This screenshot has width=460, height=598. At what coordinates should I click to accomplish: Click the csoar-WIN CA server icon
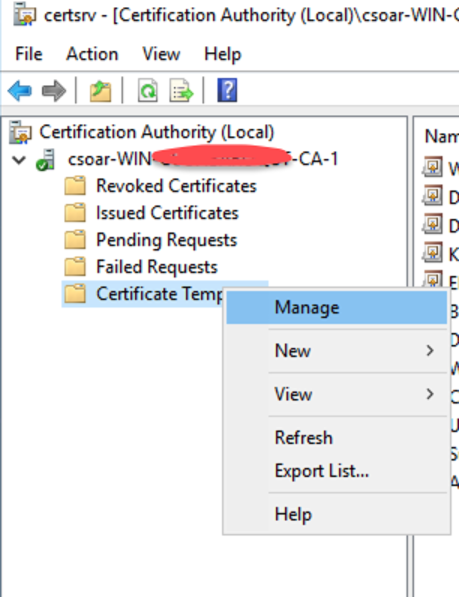click(x=45, y=159)
